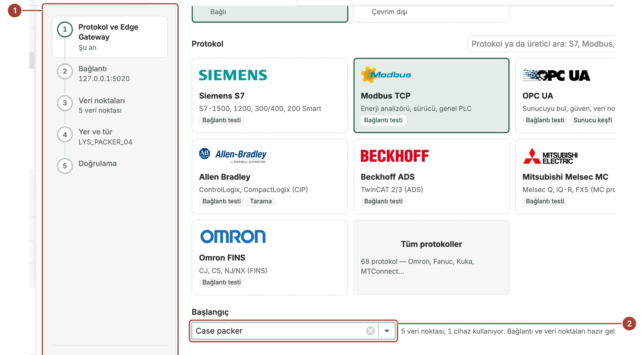Click the LYS_PACKER_04 text
The width and height of the screenshot is (644, 355).
pyautogui.click(x=105, y=142)
